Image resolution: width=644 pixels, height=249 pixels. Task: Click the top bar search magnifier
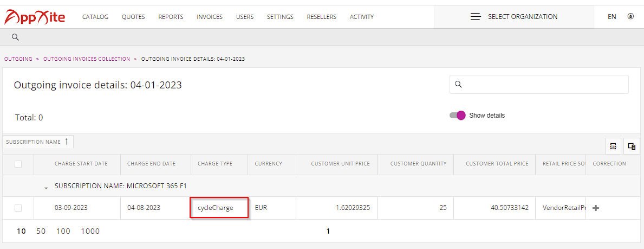(x=15, y=37)
